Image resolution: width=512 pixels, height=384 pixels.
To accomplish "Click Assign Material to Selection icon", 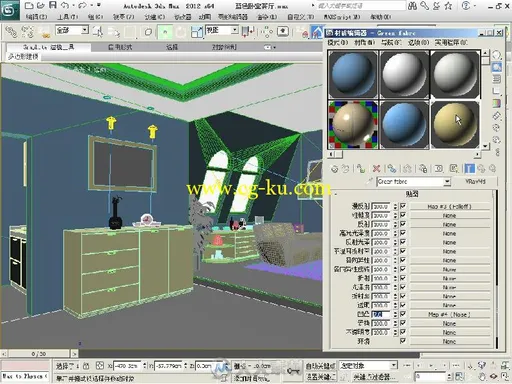I will (360, 169).
